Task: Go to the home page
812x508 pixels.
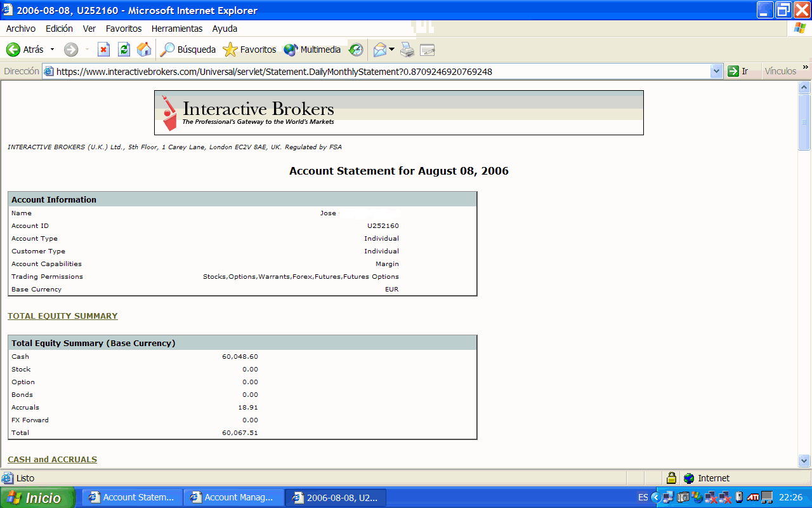Action: pos(144,50)
